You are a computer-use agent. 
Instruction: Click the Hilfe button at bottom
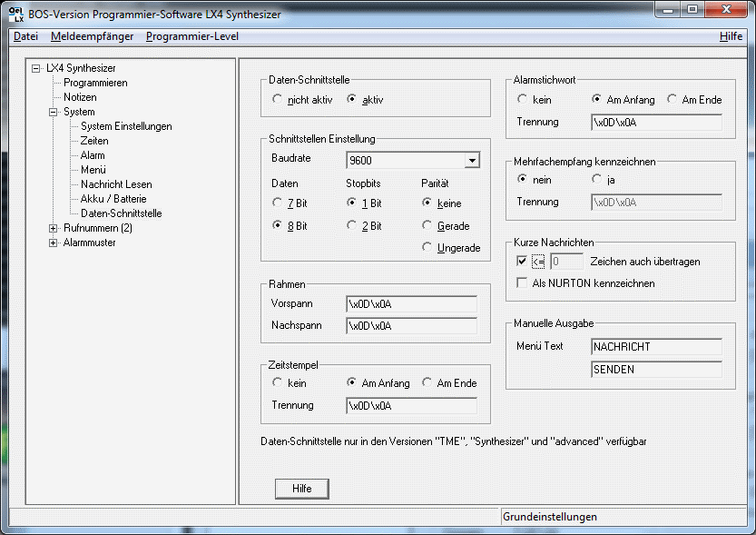pos(302,489)
